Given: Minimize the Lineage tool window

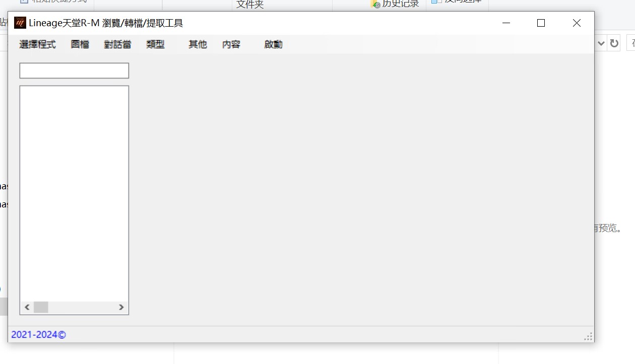Looking at the screenshot, I should 506,23.
